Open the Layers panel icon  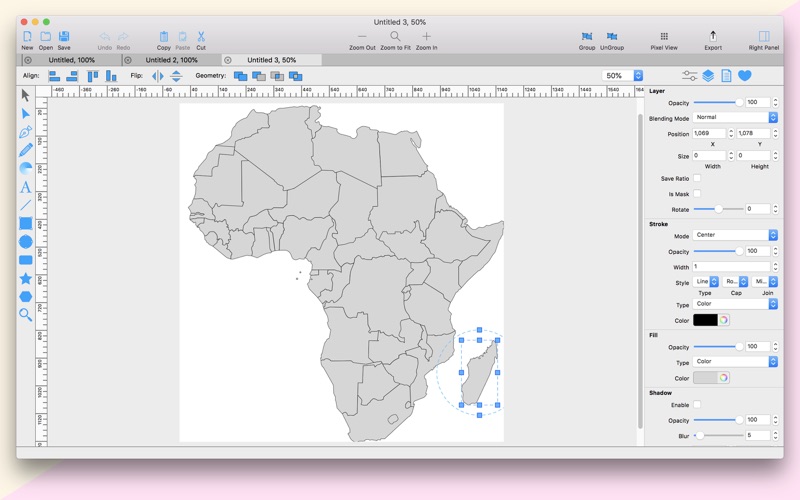point(708,75)
